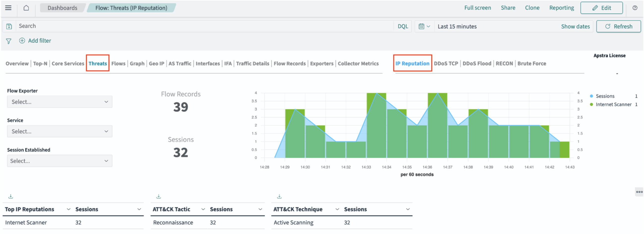Expand ATT&CK Technique column menu

click(337, 209)
